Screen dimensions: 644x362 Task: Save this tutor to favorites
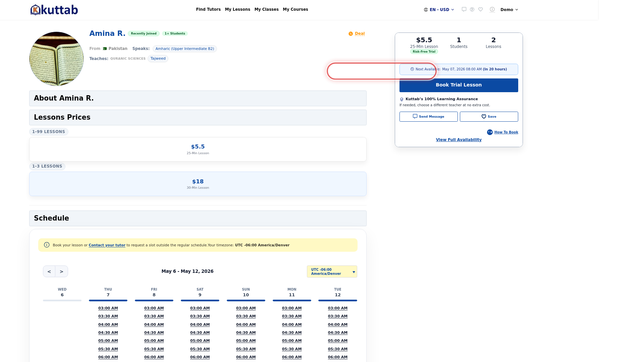(x=489, y=117)
